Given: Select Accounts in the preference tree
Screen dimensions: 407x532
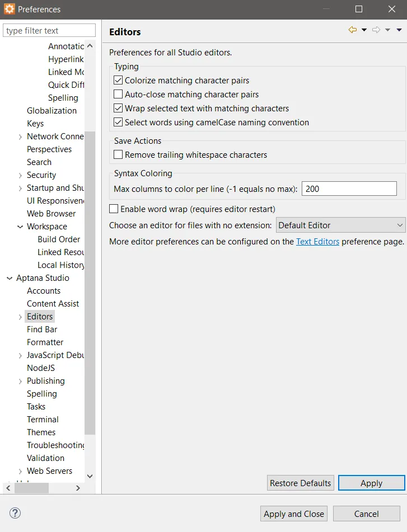Looking at the screenshot, I should coord(44,291).
